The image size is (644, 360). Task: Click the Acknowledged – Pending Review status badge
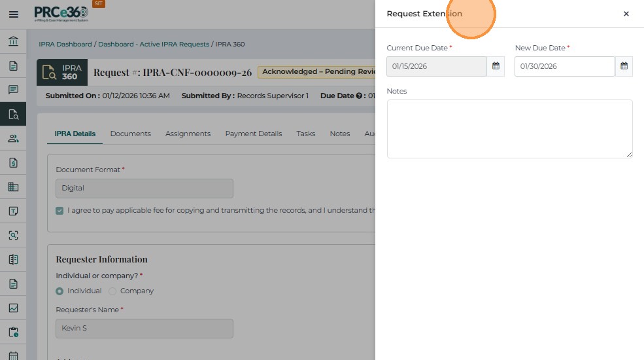pos(316,72)
